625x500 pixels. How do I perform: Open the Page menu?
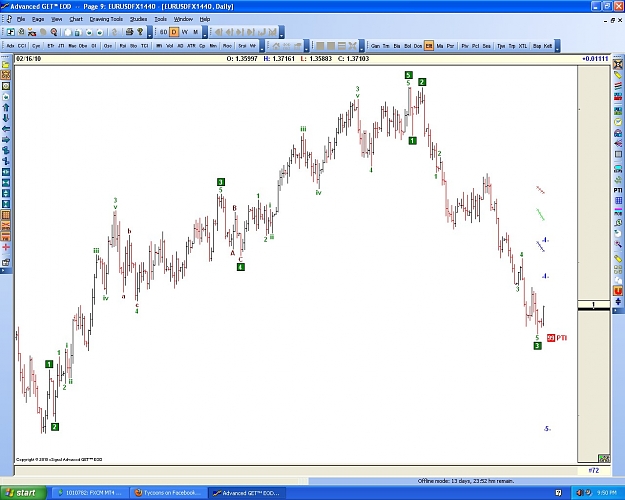pyautogui.click(x=38, y=19)
